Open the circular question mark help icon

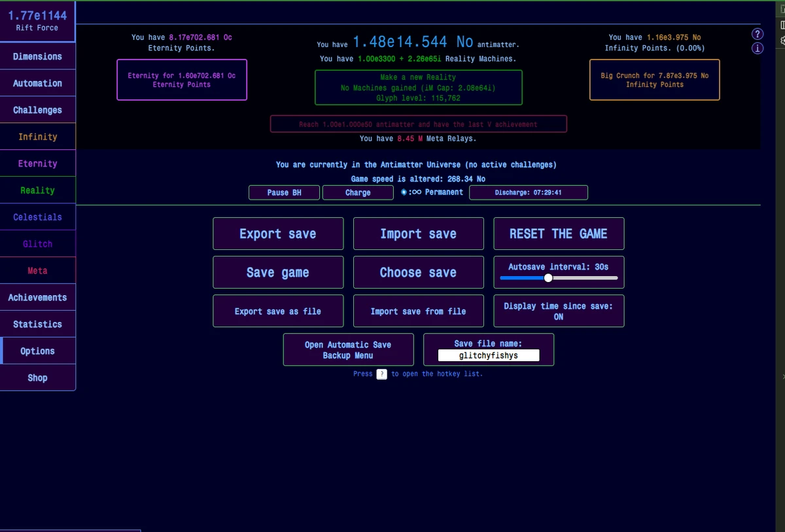(x=757, y=33)
